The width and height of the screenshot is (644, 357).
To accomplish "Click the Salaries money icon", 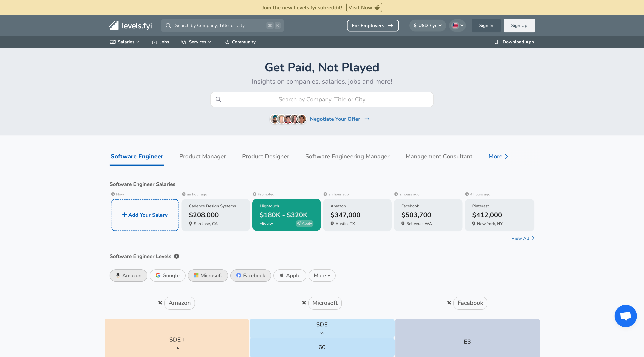I will [x=113, y=42].
